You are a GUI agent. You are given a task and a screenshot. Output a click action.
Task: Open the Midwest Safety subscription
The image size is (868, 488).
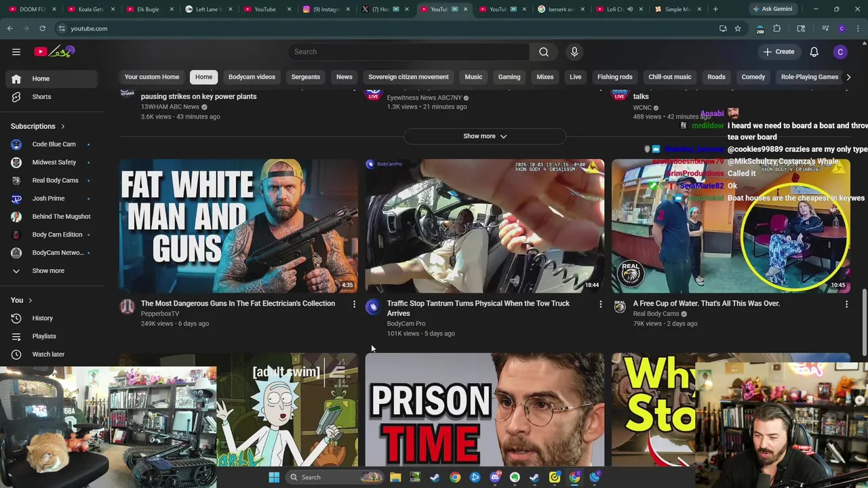[51, 162]
